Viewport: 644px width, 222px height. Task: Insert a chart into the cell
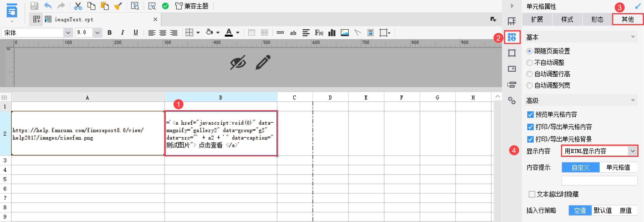332,33
